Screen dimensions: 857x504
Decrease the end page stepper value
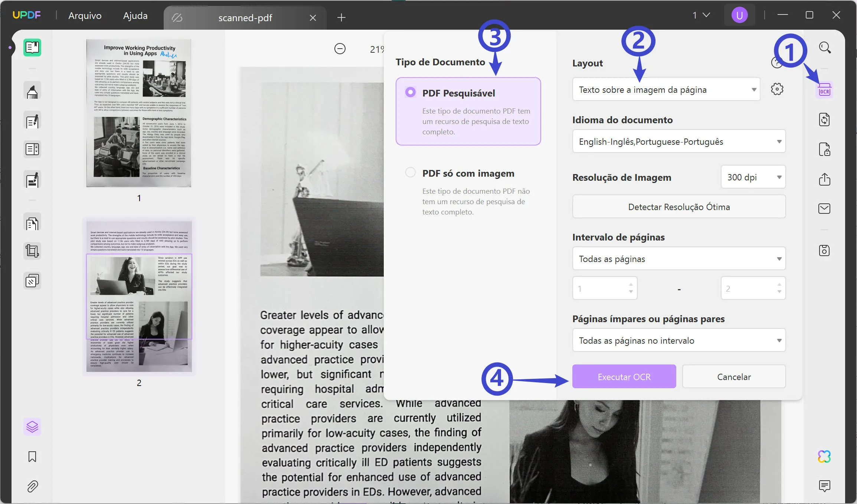coord(779,292)
